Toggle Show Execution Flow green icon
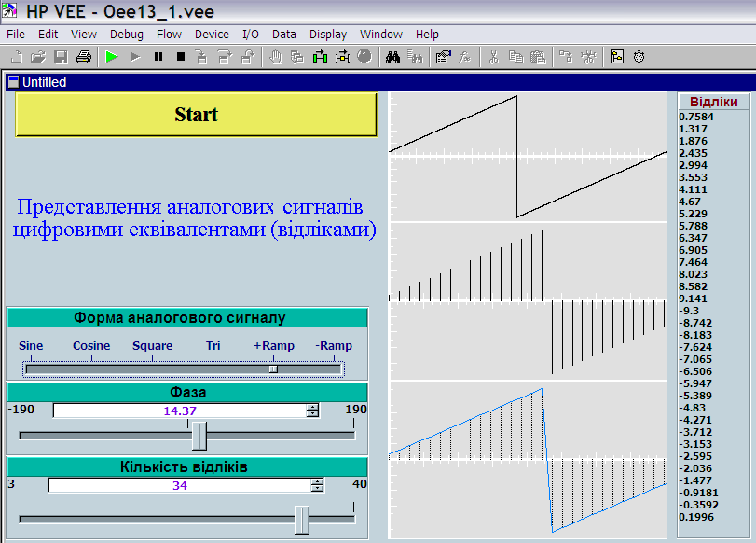This screenshot has width=756, height=543. (x=320, y=57)
